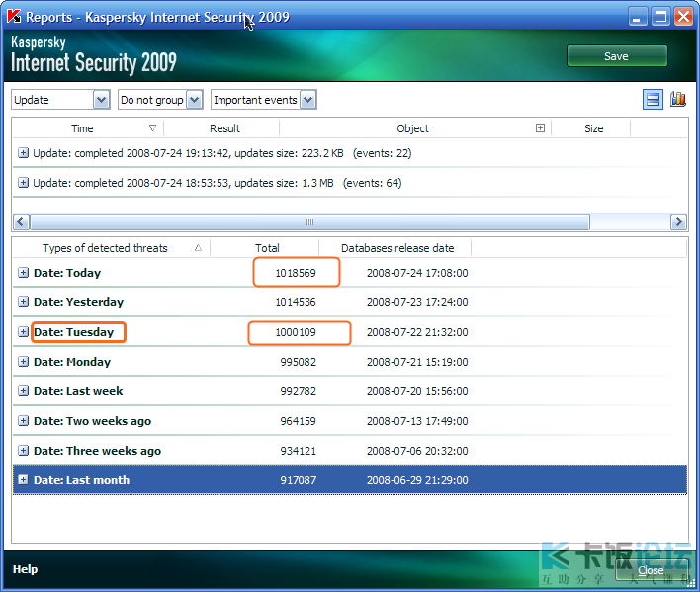
Task: Sort by Databases release date header
Action: click(x=397, y=248)
